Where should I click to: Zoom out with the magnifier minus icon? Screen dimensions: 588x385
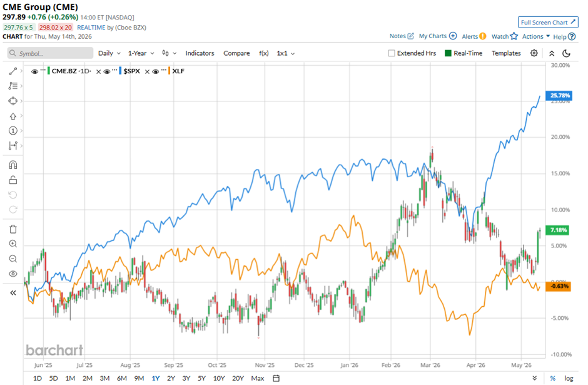click(x=13, y=259)
